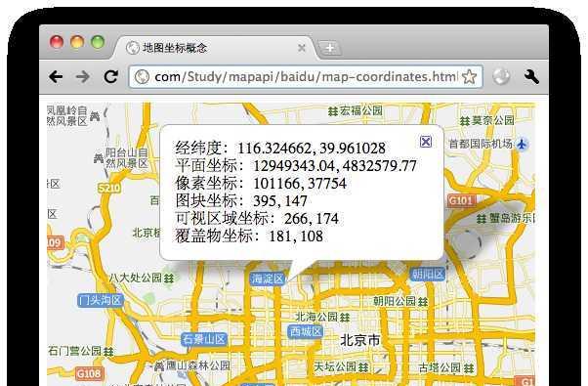The height and width of the screenshot is (386, 588).
Task: Click the site globe icon in address bar
Action: [x=143, y=77]
